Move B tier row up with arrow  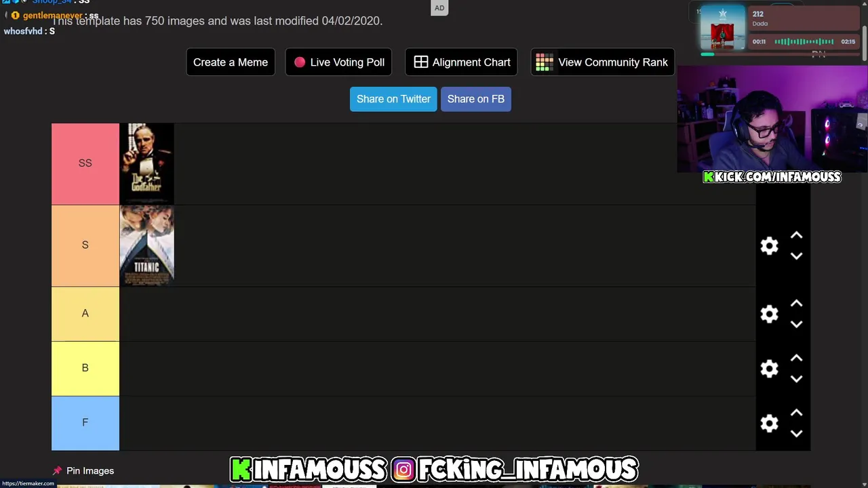click(797, 359)
